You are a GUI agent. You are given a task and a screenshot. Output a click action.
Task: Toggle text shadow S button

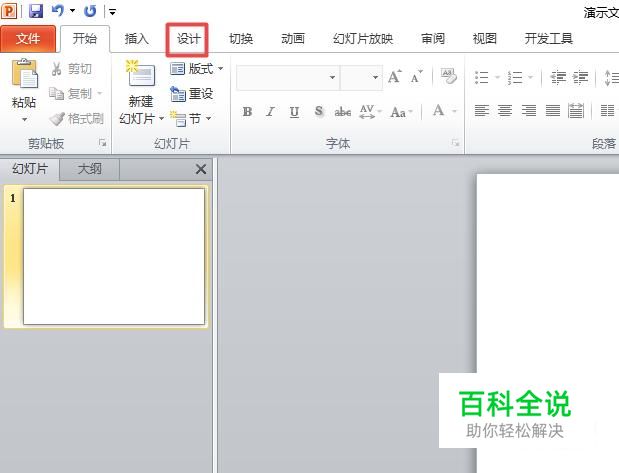(x=319, y=112)
